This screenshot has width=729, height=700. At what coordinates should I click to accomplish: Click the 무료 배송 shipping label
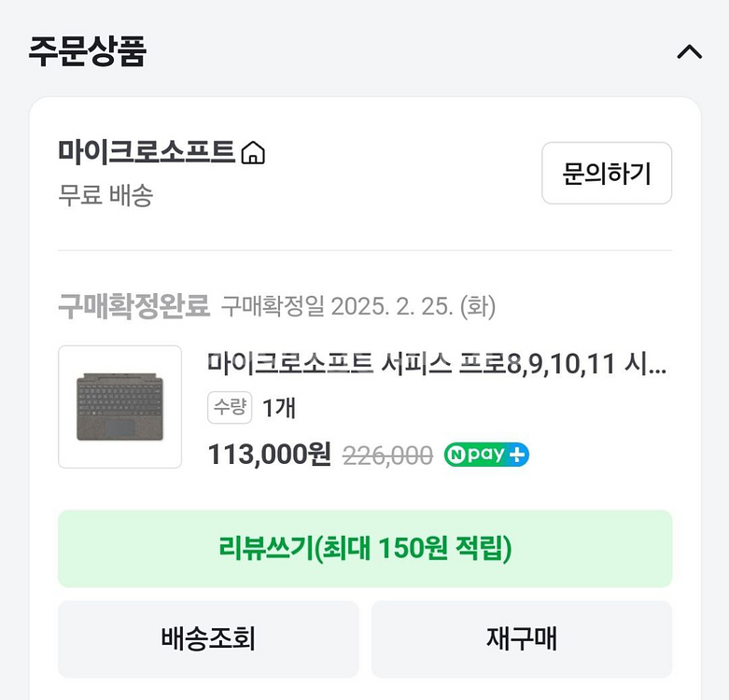105,196
